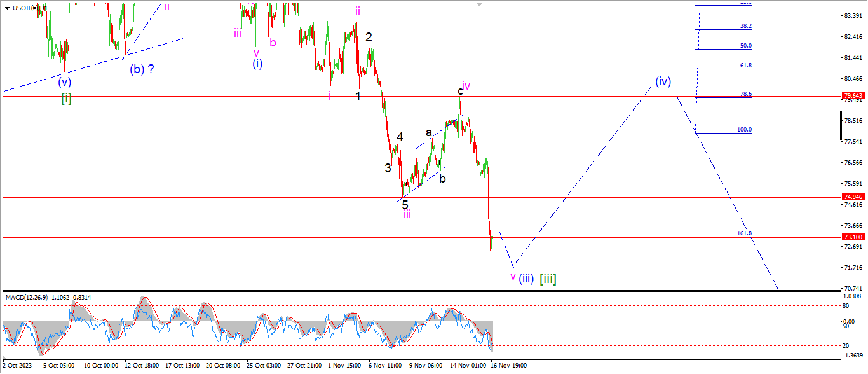Select the red 74.946 price tag
This screenshot has width=868, height=374.
tap(852, 197)
